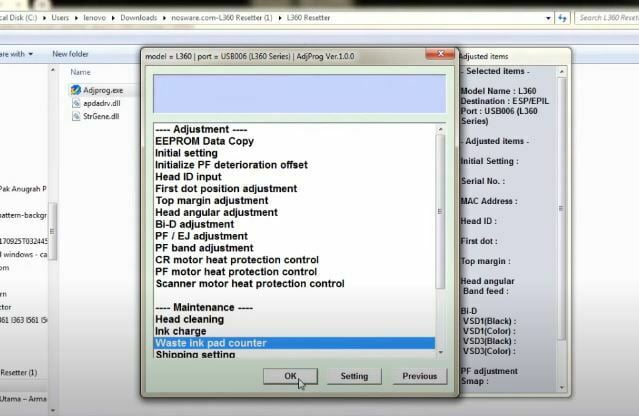Click the Setting button
This screenshot has height=416, width=639.
click(354, 376)
